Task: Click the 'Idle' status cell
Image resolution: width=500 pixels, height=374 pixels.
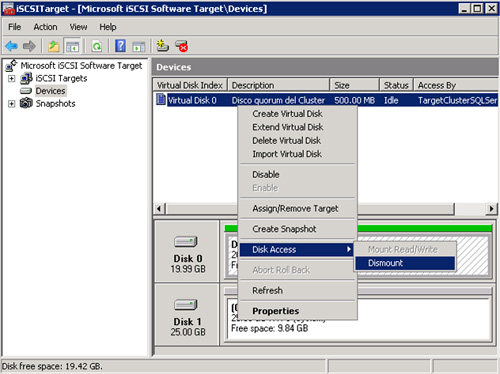Action: 391,100
